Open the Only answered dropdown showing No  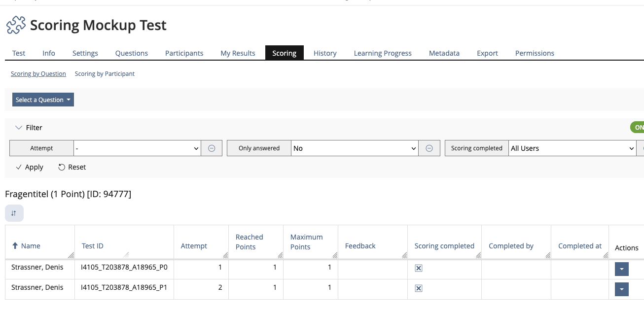[x=354, y=148]
